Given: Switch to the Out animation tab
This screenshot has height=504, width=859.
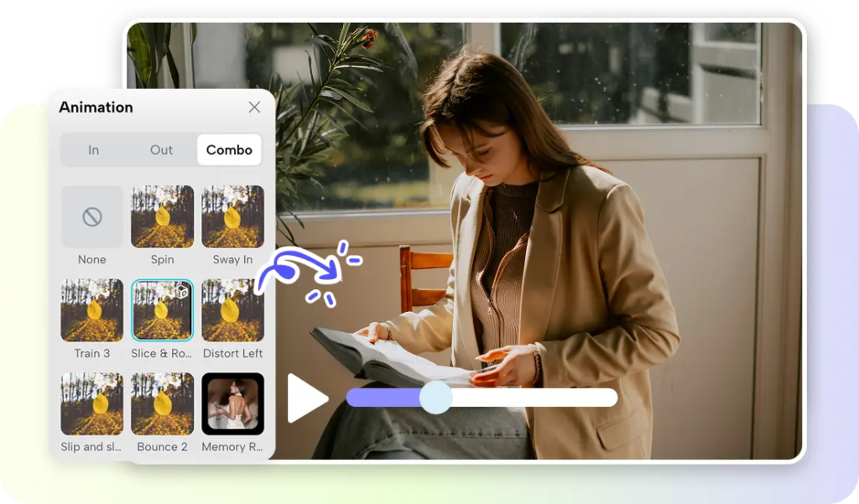Looking at the screenshot, I should (162, 149).
